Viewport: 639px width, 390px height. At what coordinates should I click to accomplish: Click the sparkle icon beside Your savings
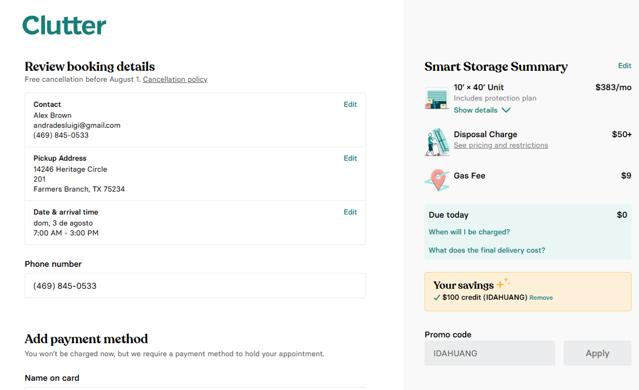tap(503, 282)
